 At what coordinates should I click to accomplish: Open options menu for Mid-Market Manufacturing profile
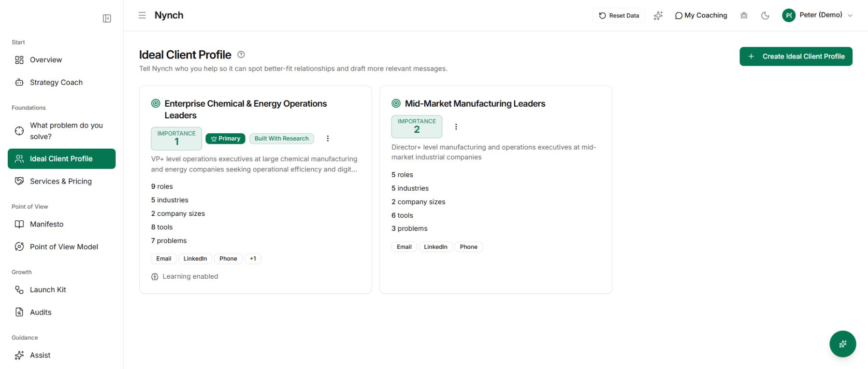point(456,127)
